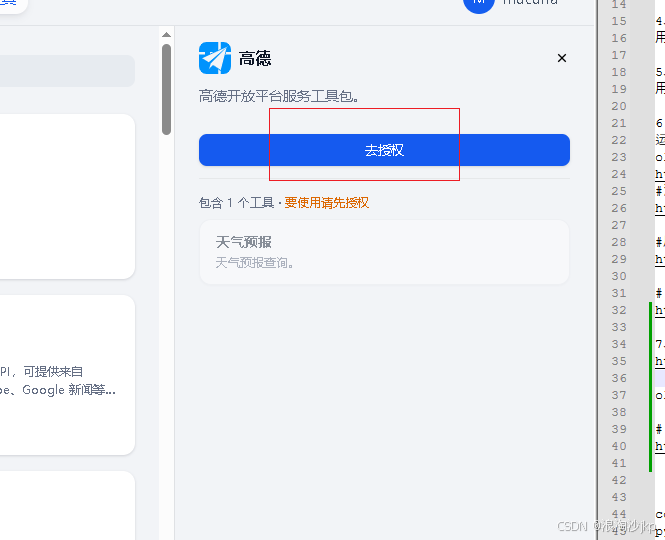Click the search field in left list
This screenshot has height=540, width=665.
pos(67,71)
